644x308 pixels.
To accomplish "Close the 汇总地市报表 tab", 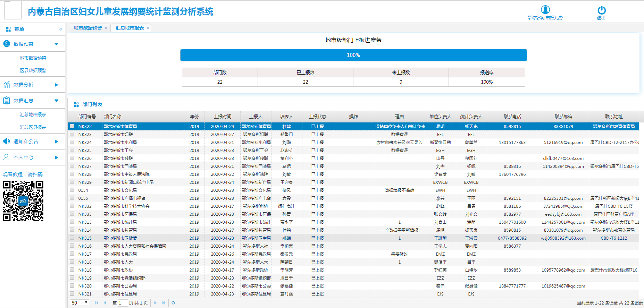I will pyautogui.click(x=148, y=28).
